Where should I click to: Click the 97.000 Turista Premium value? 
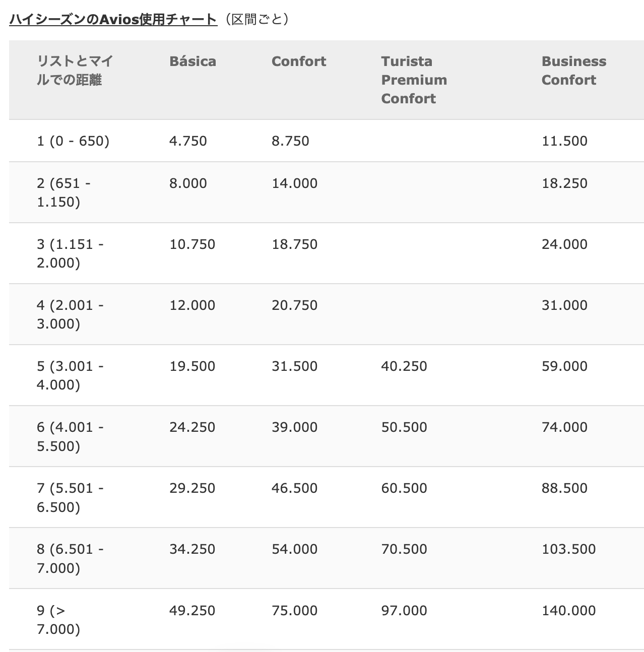pos(404,611)
